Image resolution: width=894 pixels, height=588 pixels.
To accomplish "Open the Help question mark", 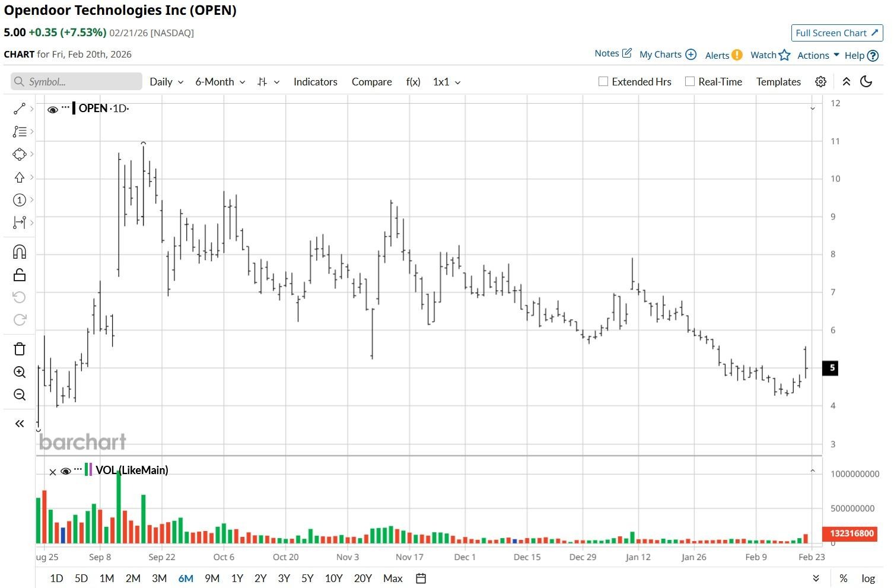I will coord(861,55).
